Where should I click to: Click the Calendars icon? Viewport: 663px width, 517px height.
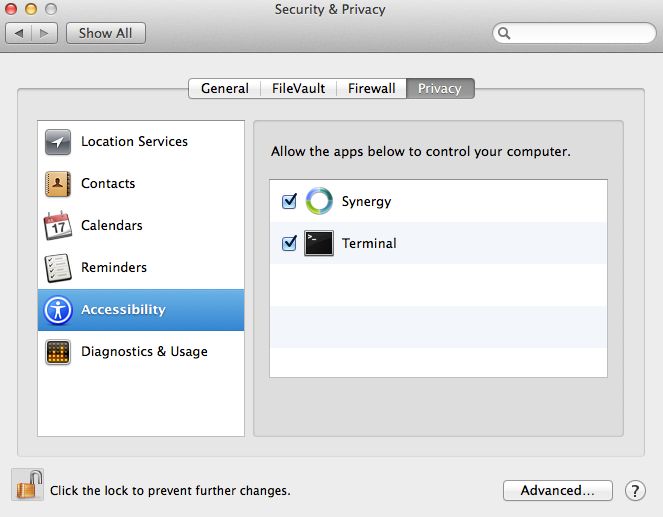point(58,225)
